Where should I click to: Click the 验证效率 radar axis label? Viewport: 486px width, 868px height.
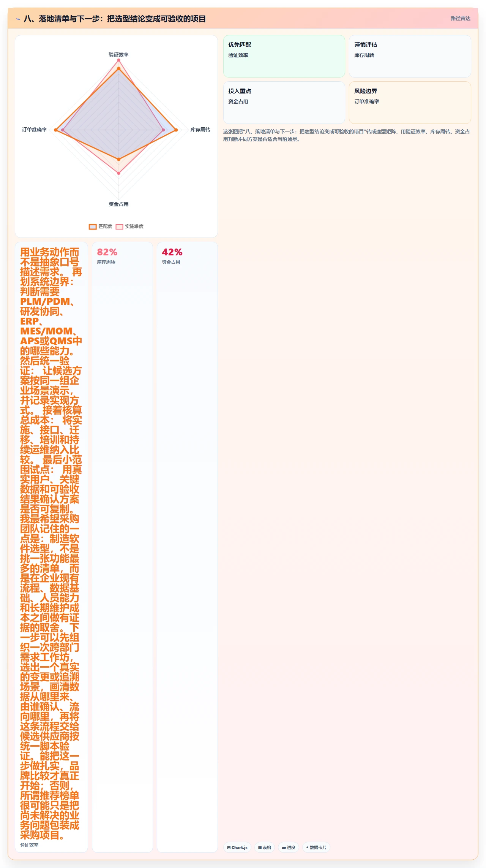[x=118, y=55]
